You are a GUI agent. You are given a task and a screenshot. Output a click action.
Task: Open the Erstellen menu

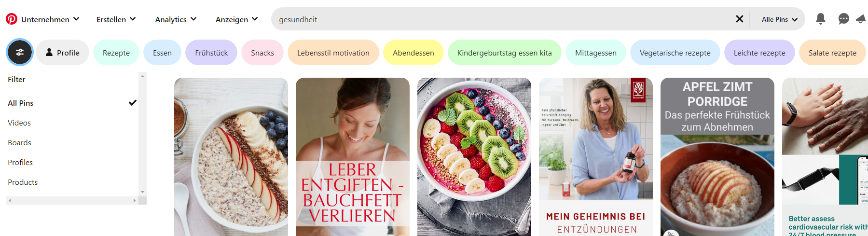116,19
